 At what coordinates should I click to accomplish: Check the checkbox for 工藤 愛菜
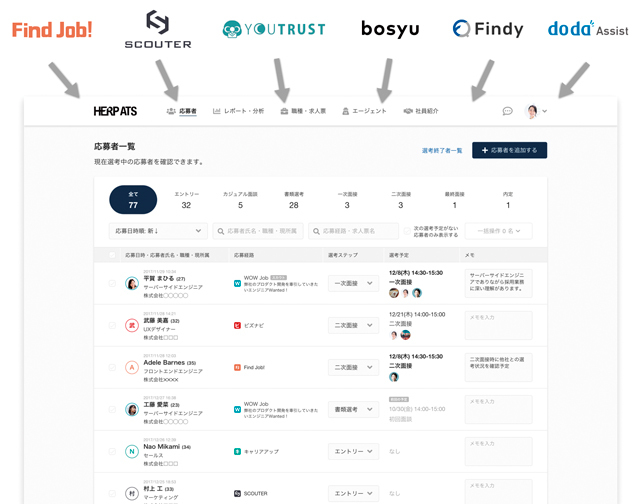tap(112, 409)
